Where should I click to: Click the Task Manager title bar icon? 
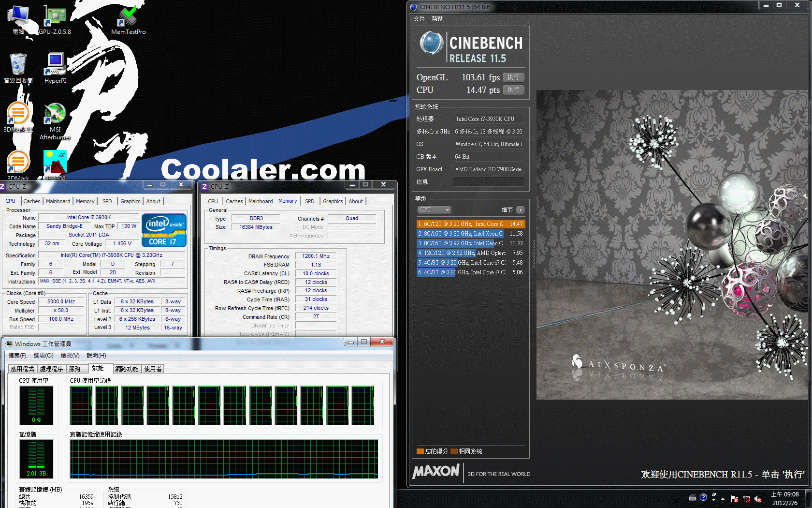coord(9,344)
